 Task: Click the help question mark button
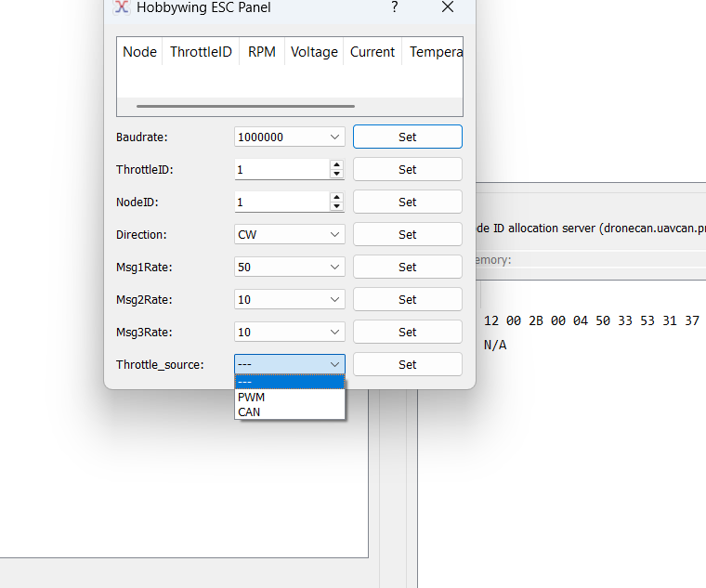coord(395,7)
